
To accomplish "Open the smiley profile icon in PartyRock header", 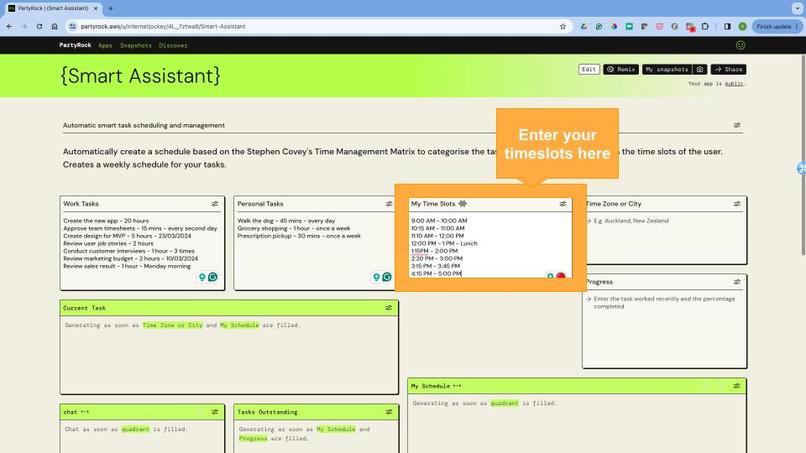I will point(740,45).
